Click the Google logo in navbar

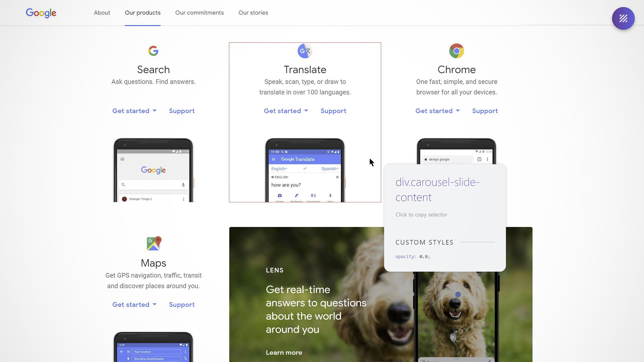pos(41,13)
